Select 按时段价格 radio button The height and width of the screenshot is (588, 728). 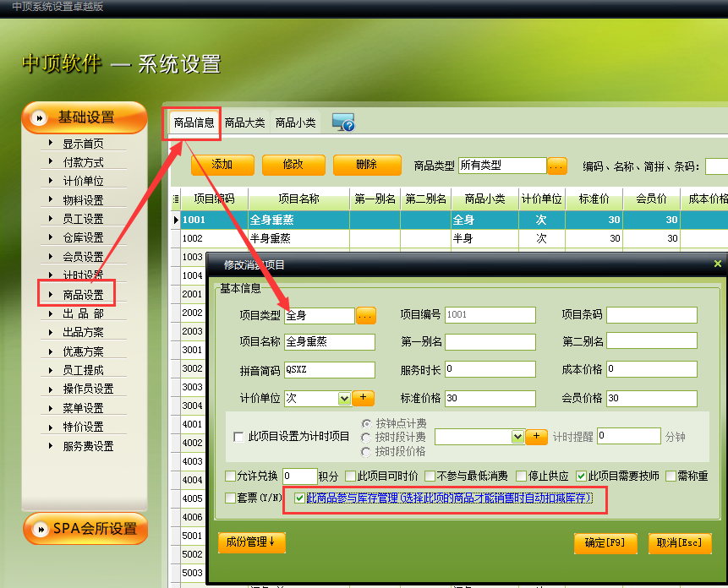point(366,452)
